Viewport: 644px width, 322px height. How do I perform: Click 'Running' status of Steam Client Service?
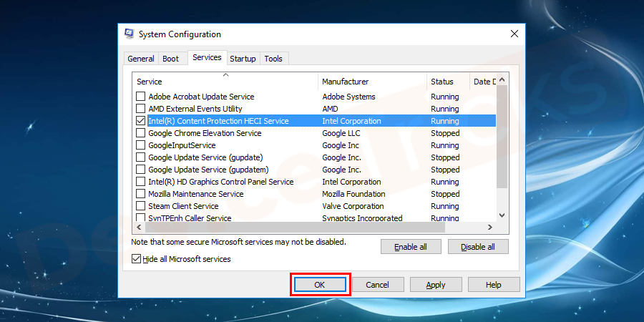pyautogui.click(x=445, y=206)
